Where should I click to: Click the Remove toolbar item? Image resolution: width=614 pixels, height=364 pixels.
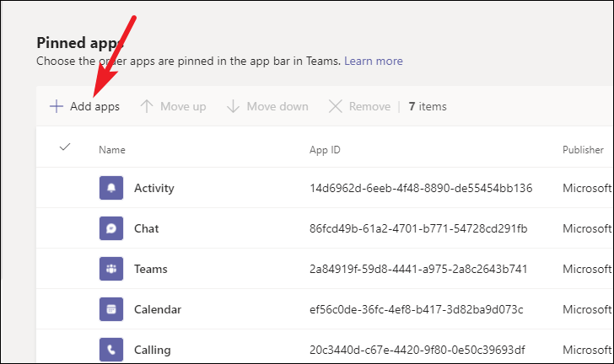tap(359, 106)
